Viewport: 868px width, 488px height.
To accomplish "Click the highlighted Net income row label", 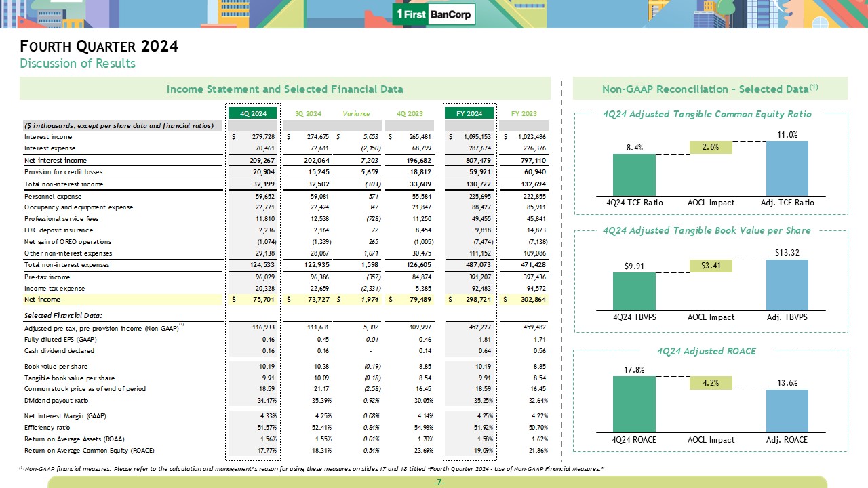I will pos(42,300).
